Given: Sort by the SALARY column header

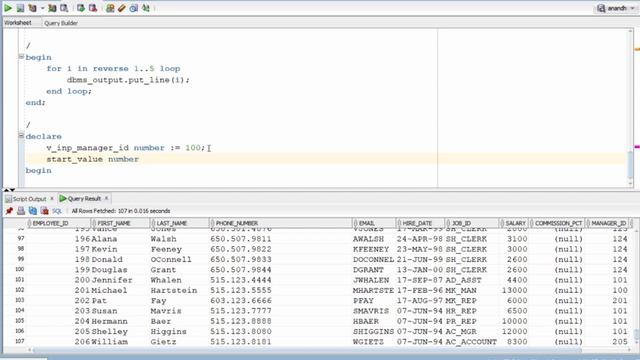Looking at the screenshot, I should tap(515, 223).
